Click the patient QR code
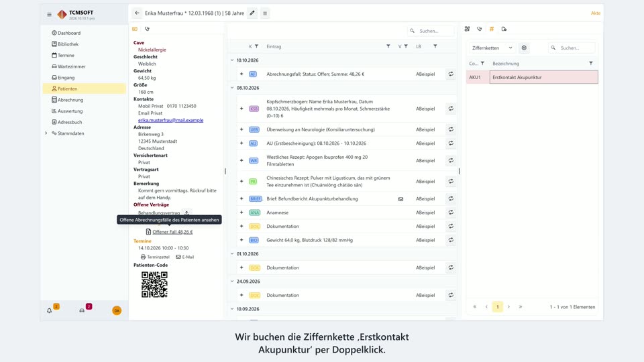The width and height of the screenshot is (644, 362). click(x=154, y=284)
